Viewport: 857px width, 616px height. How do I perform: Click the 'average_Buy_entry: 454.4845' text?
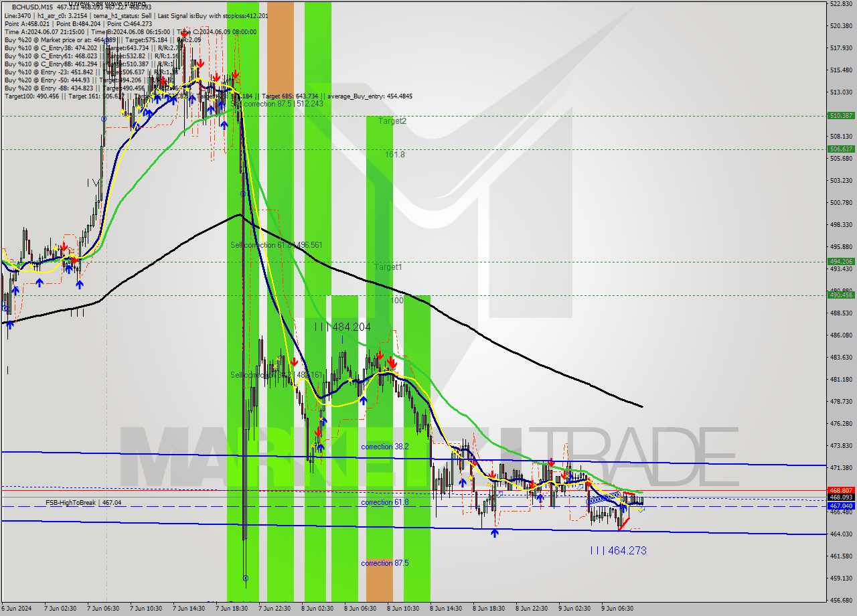point(368,96)
